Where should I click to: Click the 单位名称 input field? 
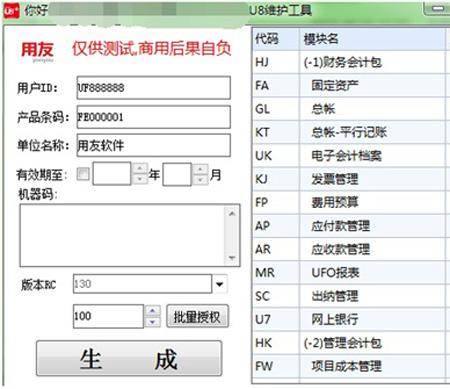[x=153, y=145]
